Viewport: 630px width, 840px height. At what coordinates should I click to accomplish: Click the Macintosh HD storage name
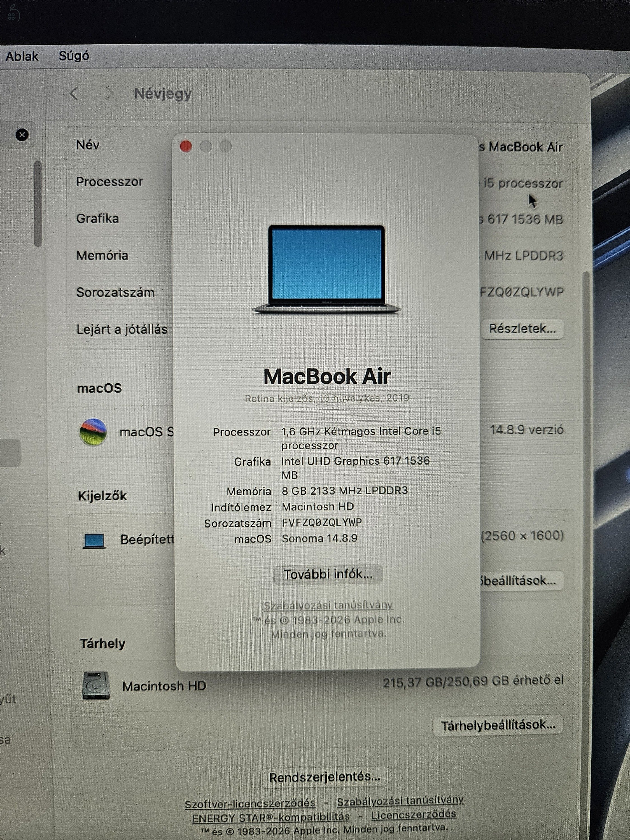[x=164, y=686]
